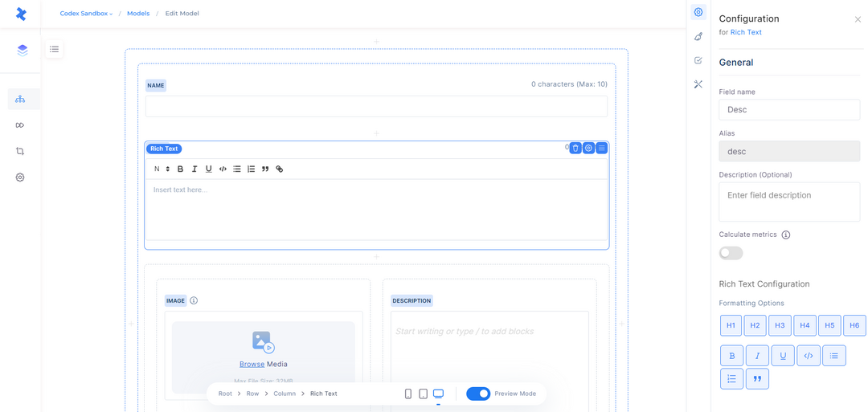Toggle H1 formatting option

click(731, 326)
